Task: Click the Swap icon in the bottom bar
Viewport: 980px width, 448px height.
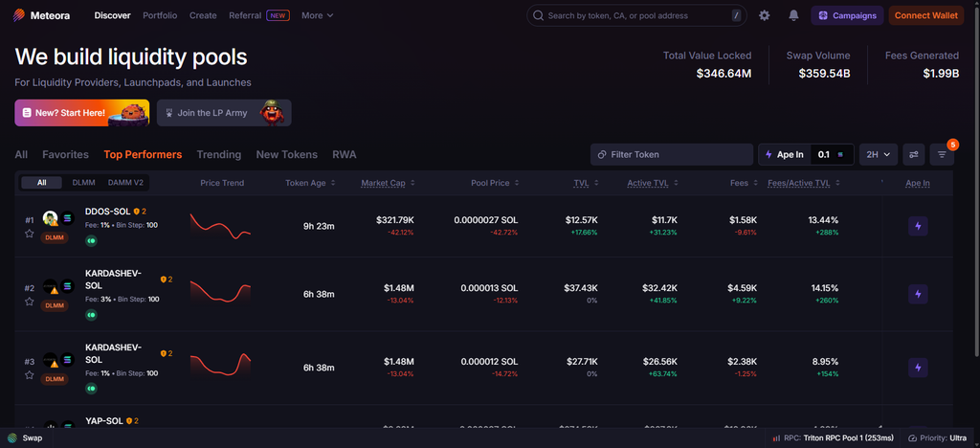Action: 12,438
